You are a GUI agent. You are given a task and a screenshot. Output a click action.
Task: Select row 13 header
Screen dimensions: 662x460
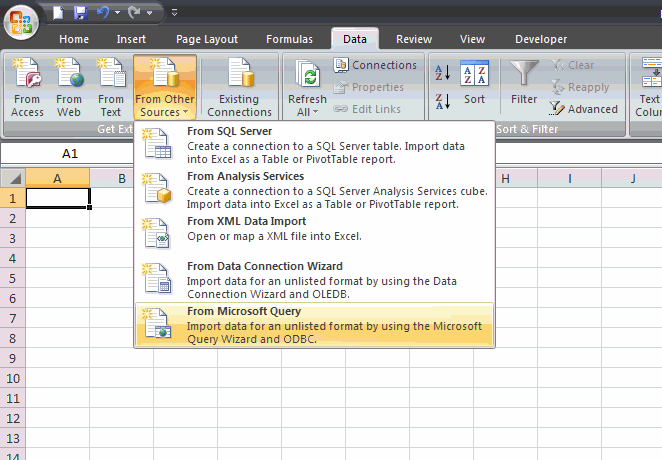pyautogui.click(x=13, y=438)
